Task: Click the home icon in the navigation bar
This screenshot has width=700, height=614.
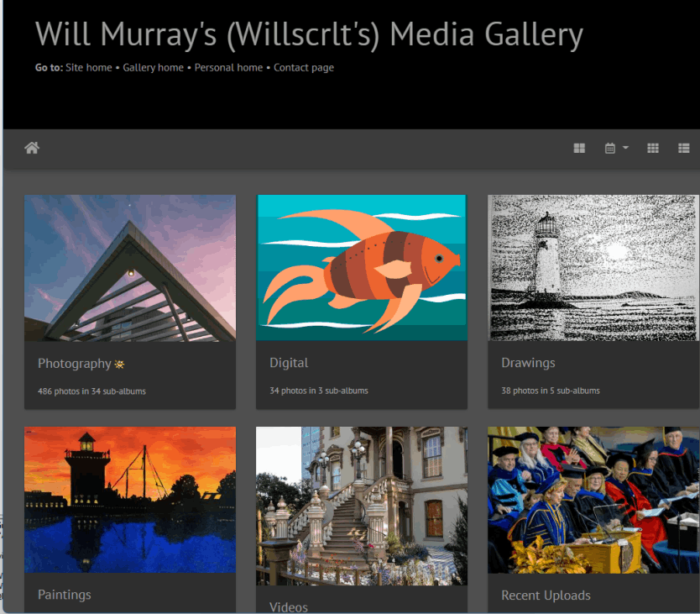Action: pos(31,147)
